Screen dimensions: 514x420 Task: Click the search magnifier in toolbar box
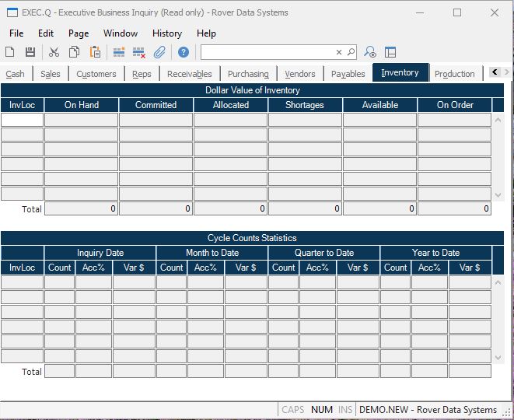(351, 52)
